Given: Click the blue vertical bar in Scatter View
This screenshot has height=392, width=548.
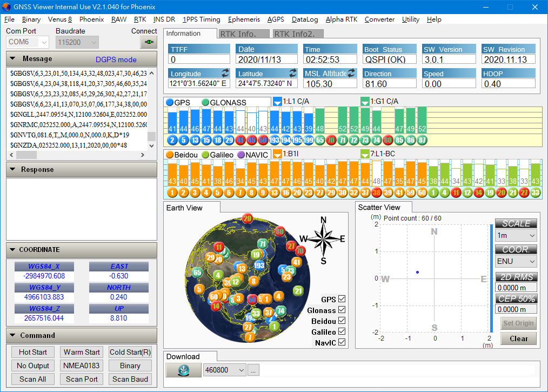Looking at the screenshot, I should coord(491,278).
